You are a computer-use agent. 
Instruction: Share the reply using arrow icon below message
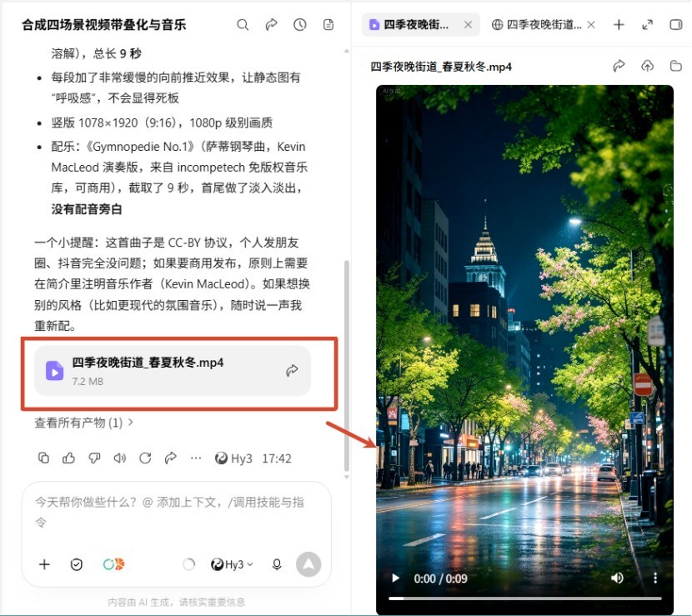[170, 458]
